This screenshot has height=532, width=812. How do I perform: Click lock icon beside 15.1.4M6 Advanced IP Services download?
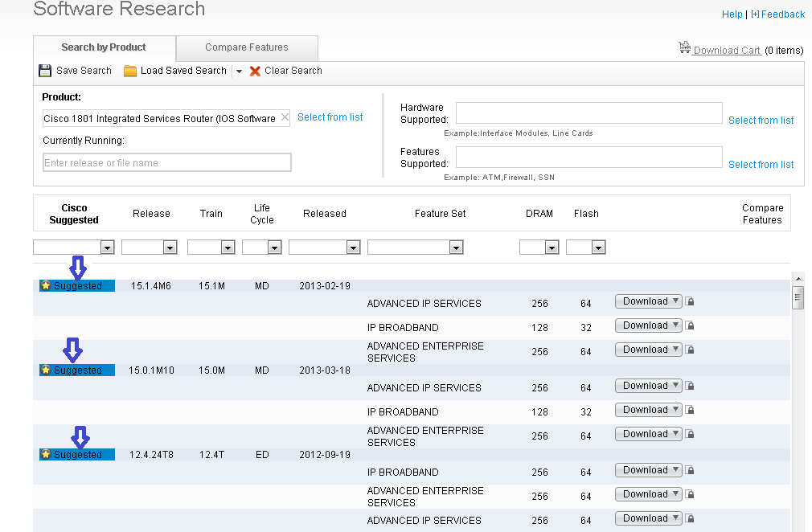point(690,301)
